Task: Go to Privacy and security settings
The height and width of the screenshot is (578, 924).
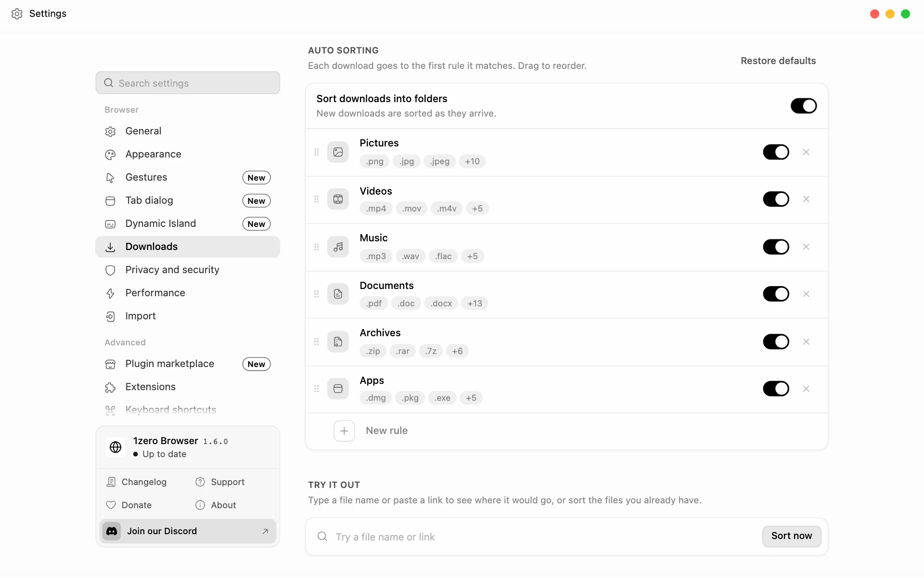Action: click(x=188, y=270)
